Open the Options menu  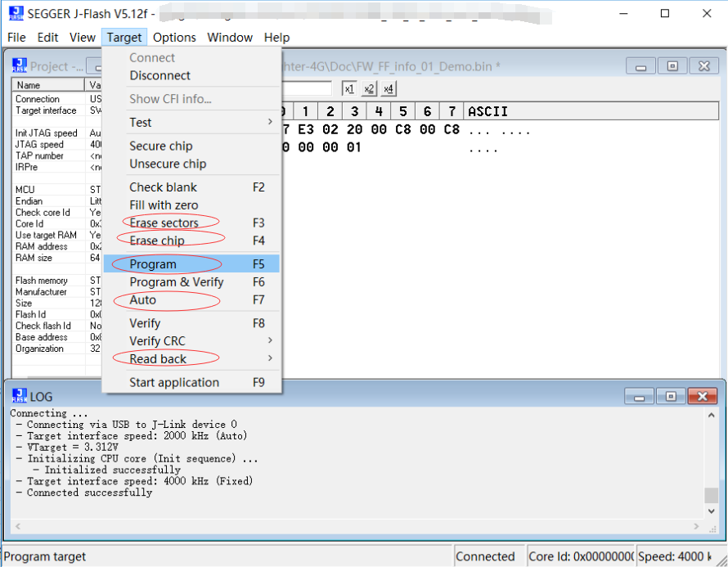[174, 37]
